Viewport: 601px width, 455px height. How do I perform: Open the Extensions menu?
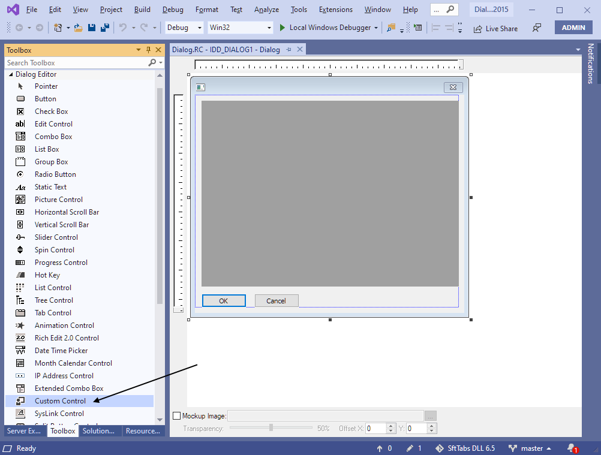(x=335, y=10)
